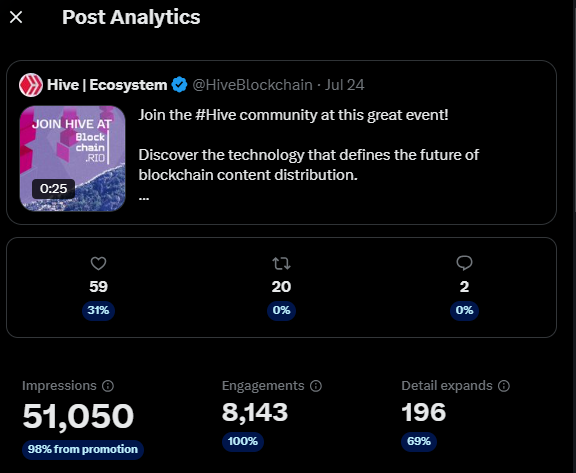Click the Hive red avatar logo
The width and height of the screenshot is (576, 473).
coord(31,85)
